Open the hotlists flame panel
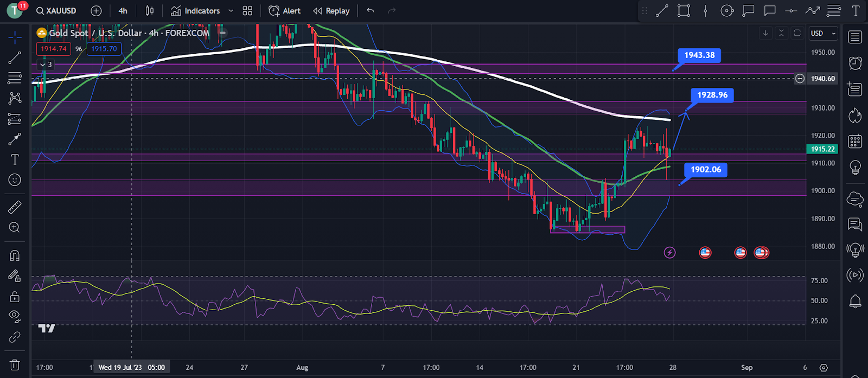Screen dimensions: 868x378 855,115
